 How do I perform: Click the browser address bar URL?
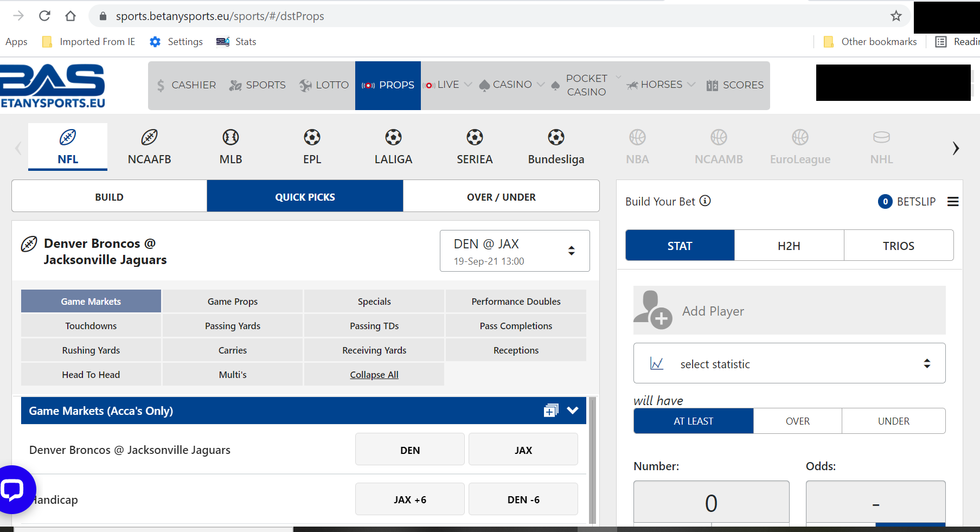click(x=220, y=16)
